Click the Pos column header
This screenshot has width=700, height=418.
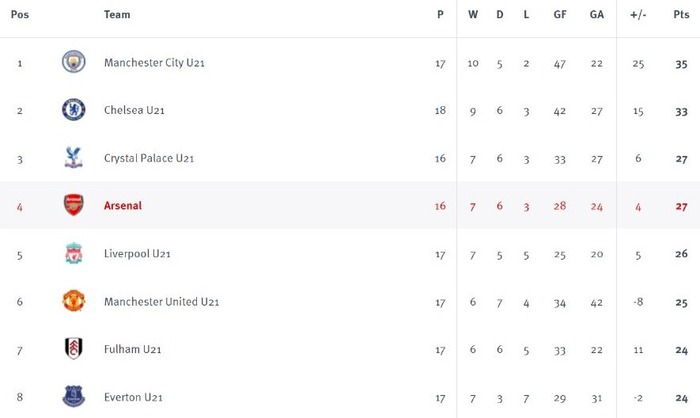[x=20, y=14]
